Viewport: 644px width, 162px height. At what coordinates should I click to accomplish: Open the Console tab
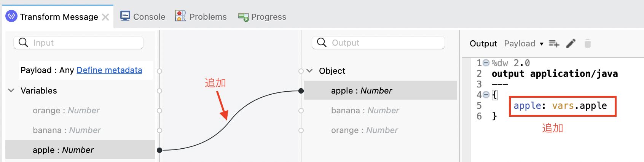click(x=143, y=16)
